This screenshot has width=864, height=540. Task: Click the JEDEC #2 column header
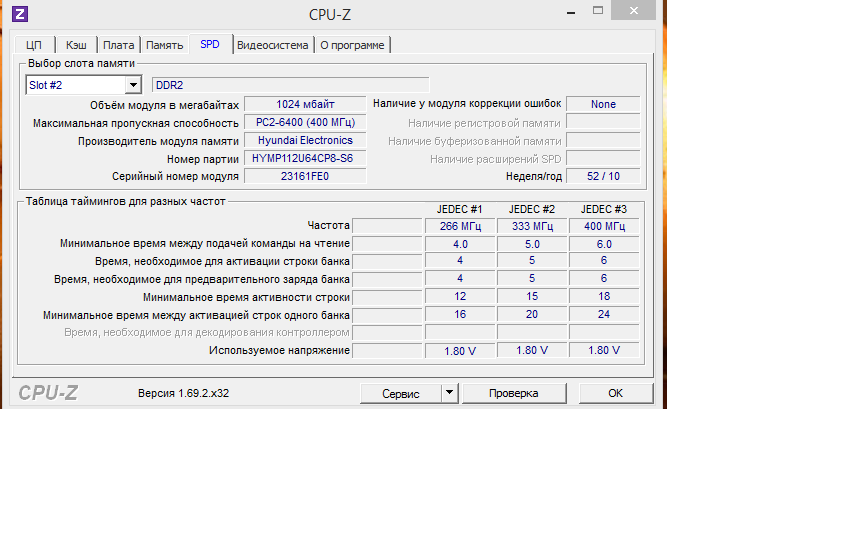pos(532,209)
